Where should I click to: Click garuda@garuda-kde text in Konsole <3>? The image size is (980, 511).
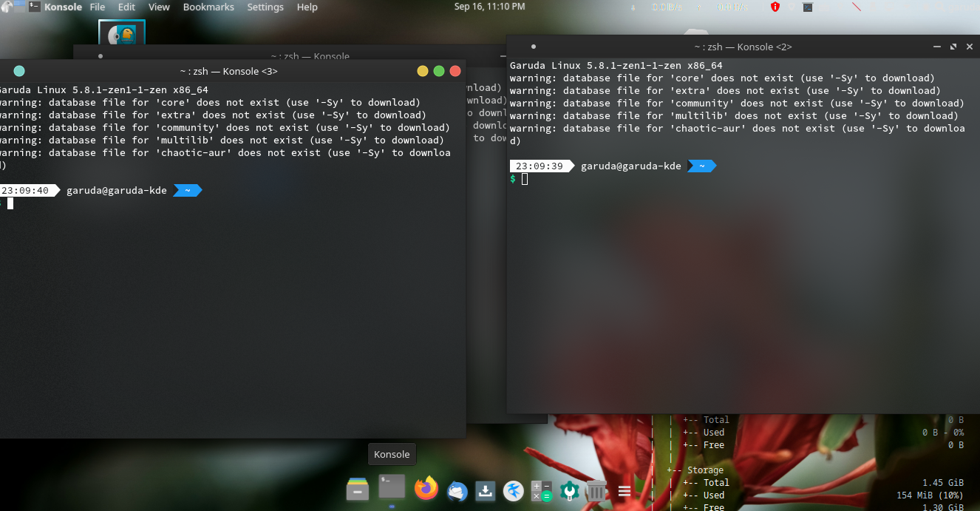(117, 191)
